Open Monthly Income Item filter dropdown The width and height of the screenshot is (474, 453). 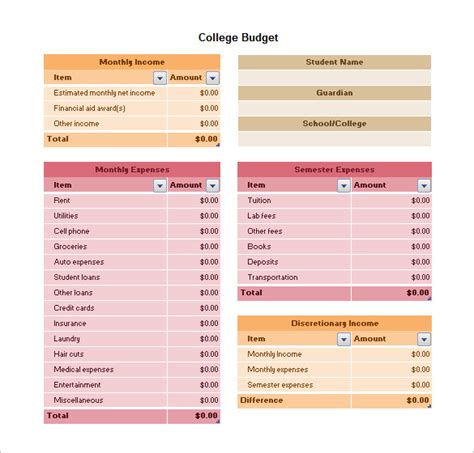(160, 78)
